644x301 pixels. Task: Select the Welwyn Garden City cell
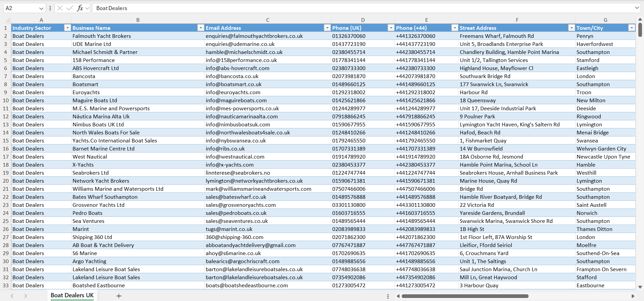(605, 148)
